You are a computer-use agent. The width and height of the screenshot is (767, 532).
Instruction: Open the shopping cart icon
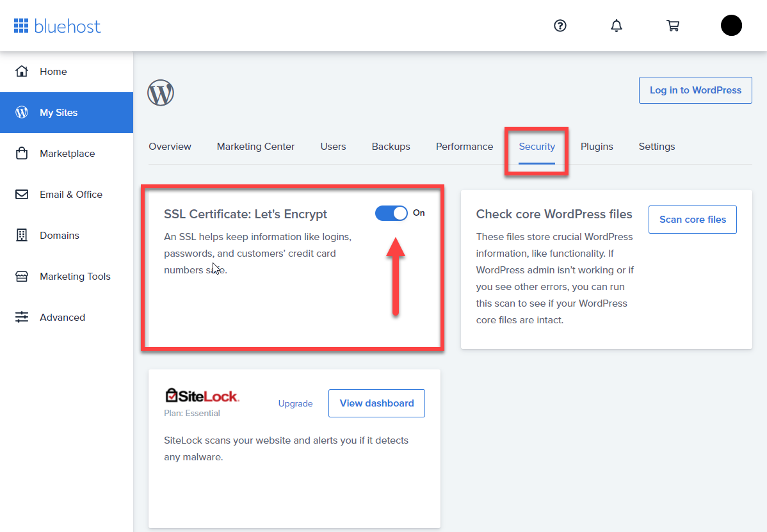tap(673, 26)
